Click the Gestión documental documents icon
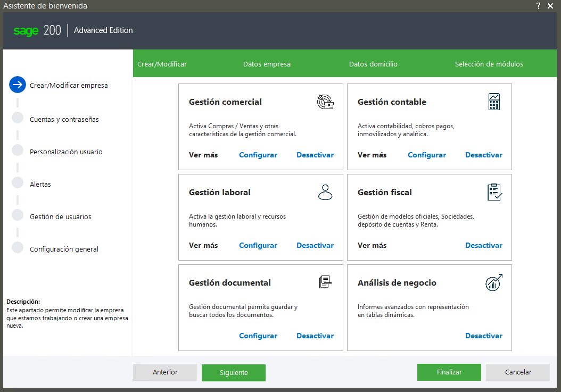Screen dimensions: 561x392 [325, 282]
